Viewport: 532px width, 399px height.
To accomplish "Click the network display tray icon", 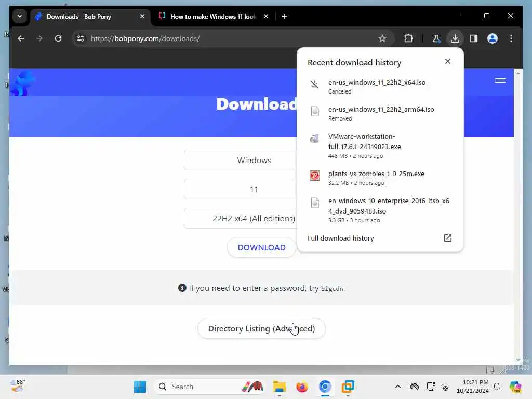I will coord(431,387).
